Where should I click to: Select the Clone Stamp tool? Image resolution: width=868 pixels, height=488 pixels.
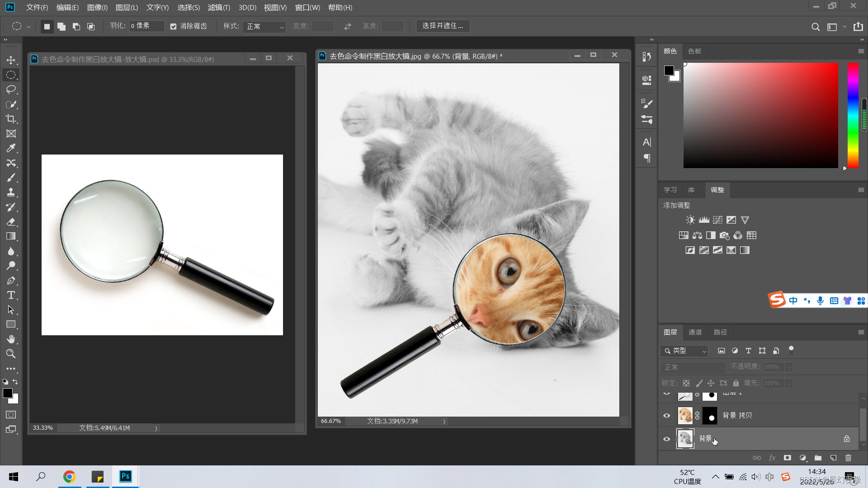pos(11,192)
